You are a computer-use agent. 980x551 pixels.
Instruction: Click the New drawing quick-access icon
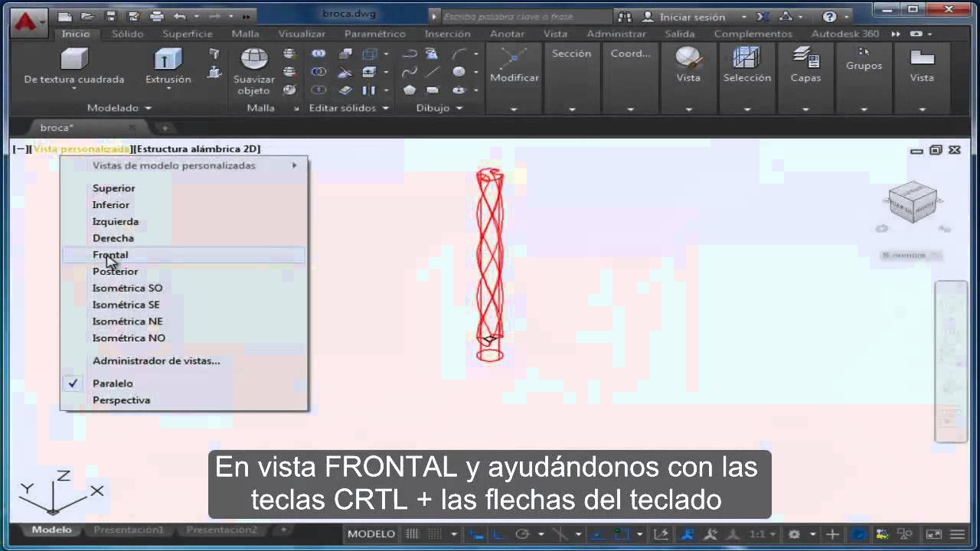pos(65,16)
